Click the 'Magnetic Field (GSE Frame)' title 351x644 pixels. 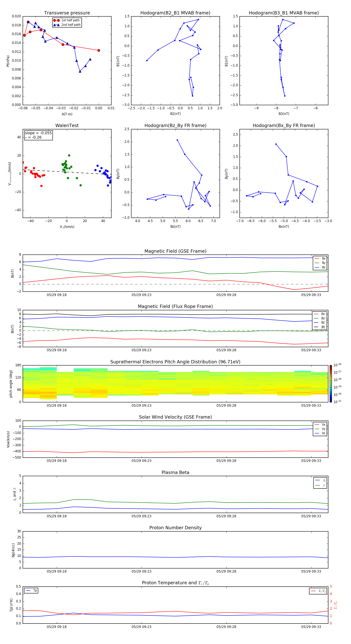pyautogui.click(x=175, y=251)
